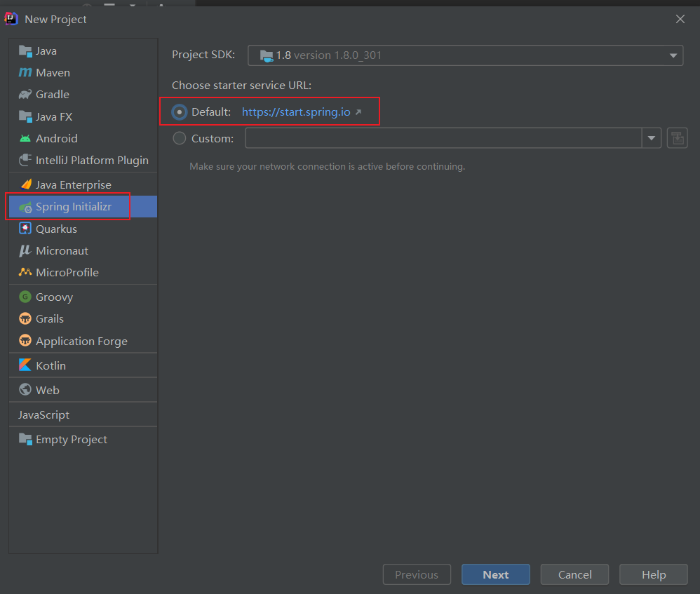Click the Java folder icon
The height and width of the screenshot is (594, 700).
25,51
